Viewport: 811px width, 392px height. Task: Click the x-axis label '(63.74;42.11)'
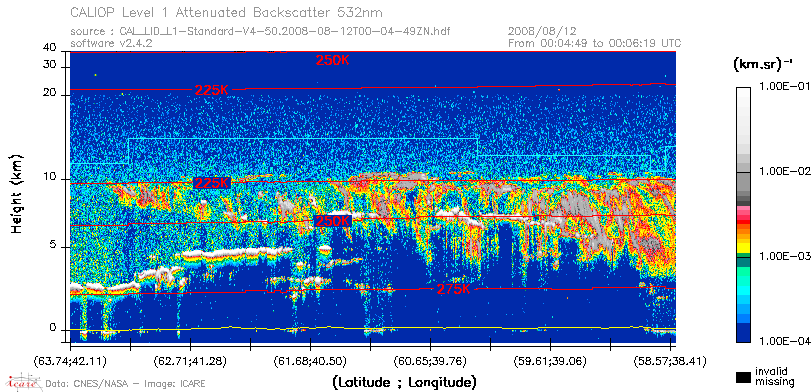(71, 361)
